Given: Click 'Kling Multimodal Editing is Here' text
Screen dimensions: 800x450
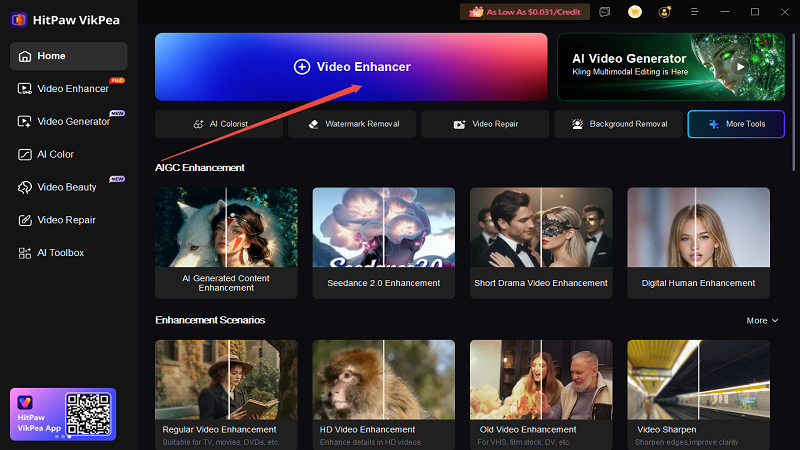Looking at the screenshot, I should click(630, 72).
